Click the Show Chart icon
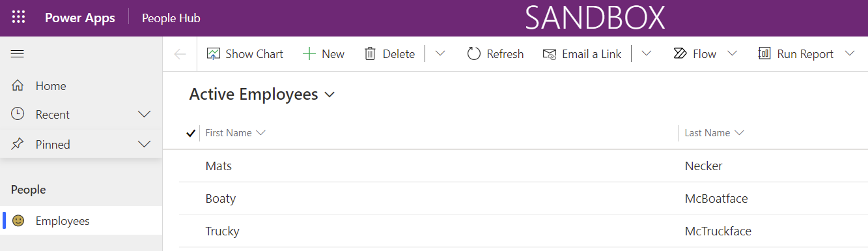 click(214, 54)
